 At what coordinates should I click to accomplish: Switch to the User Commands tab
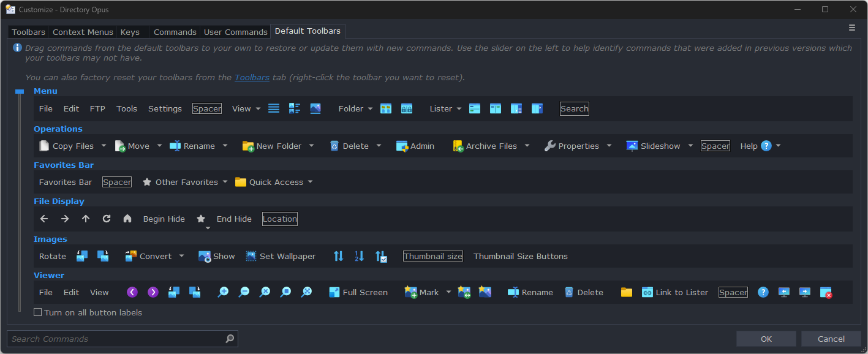click(x=235, y=32)
